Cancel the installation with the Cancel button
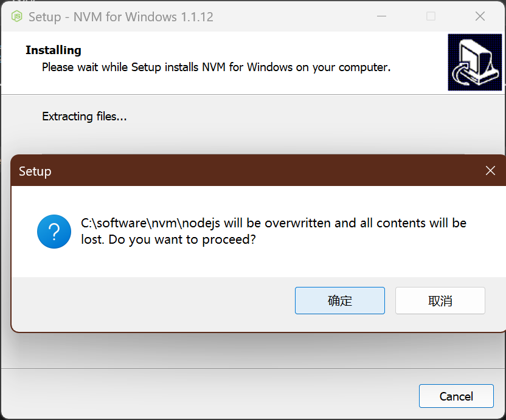This screenshot has width=506, height=420. click(456, 396)
